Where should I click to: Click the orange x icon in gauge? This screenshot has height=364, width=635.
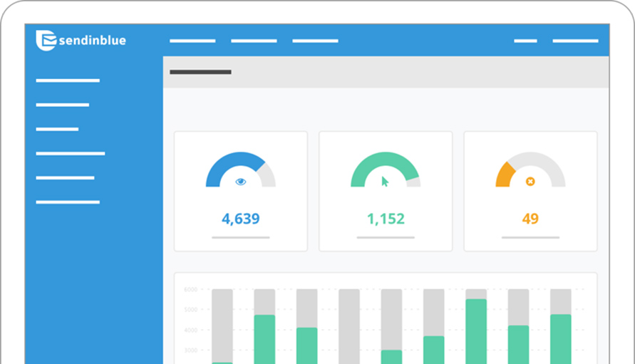click(530, 182)
